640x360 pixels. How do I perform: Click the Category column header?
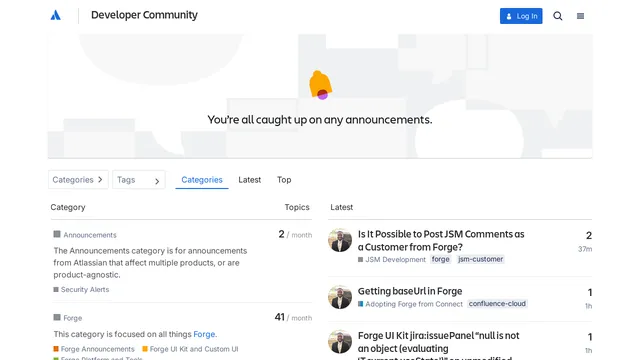pyautogui.click(x=68, y=207)
